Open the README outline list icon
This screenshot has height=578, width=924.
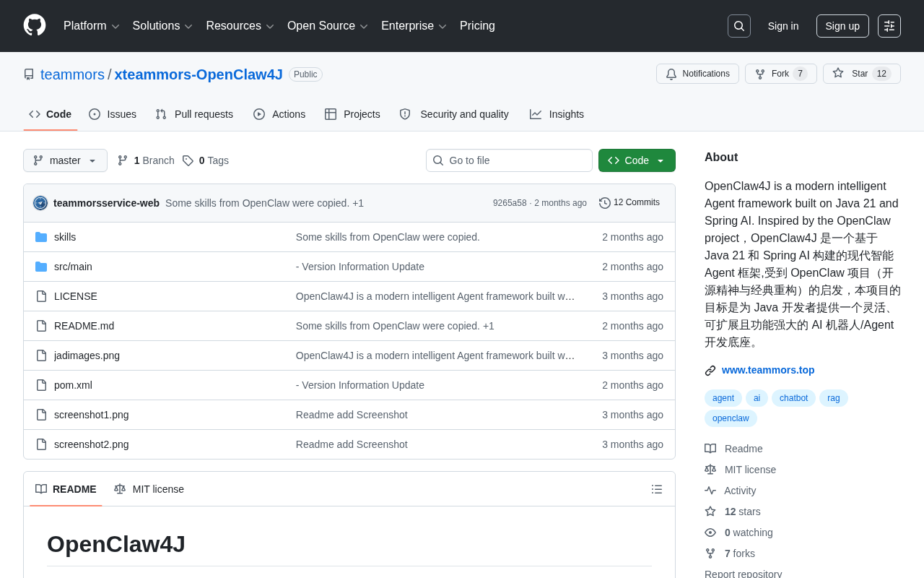(657, 489)
